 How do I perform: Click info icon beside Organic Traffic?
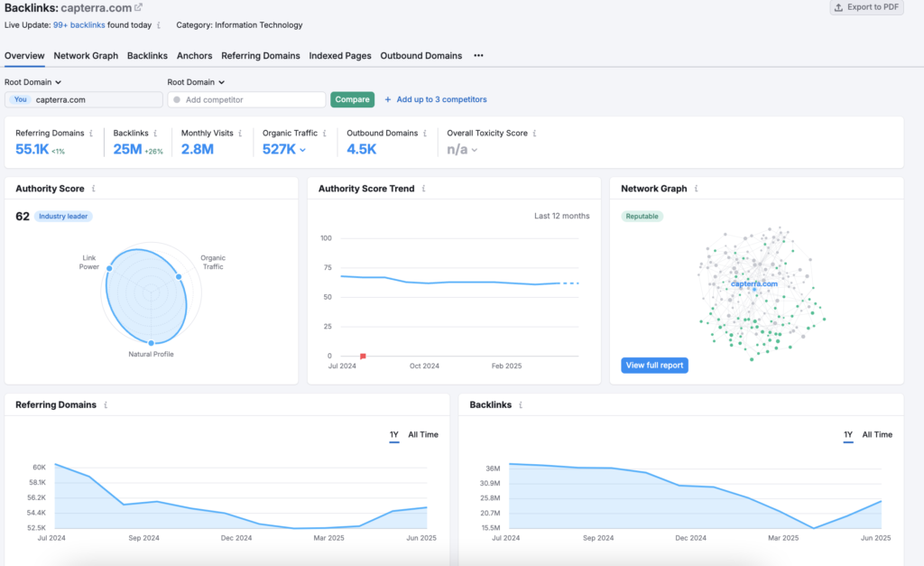[x=324, y=134]
